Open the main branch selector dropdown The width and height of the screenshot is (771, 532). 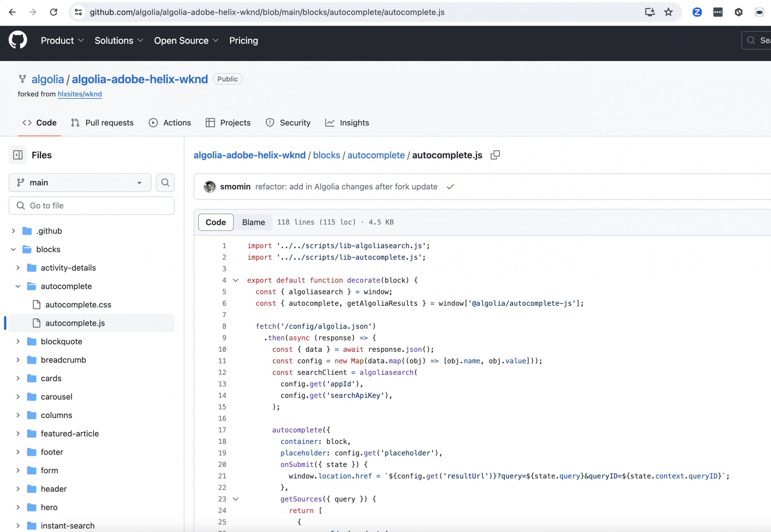tap(80, 182)
